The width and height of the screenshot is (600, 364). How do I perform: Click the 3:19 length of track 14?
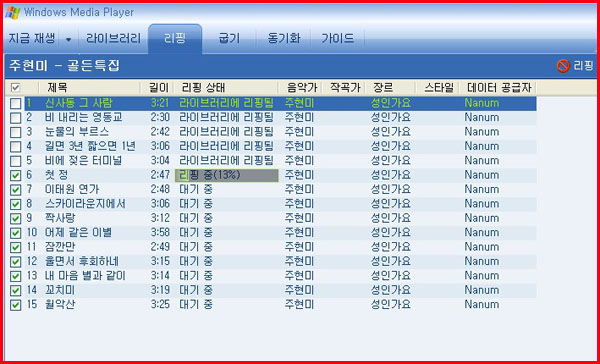[160, 291]
